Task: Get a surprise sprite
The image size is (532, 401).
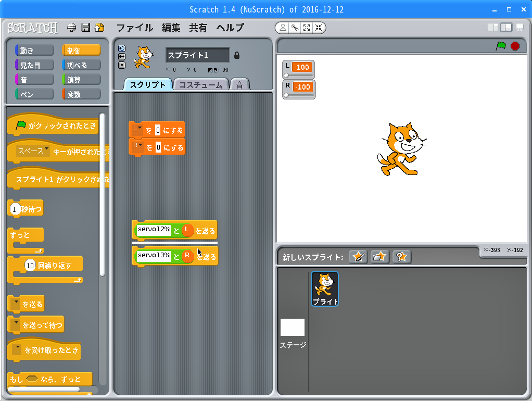Action: (402, 257)
